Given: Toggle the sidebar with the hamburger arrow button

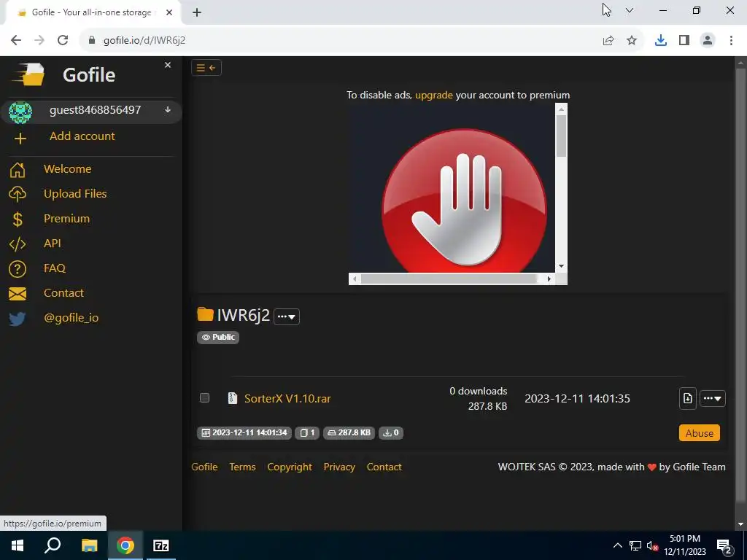Looking at the screenshot, I should pyautogui.click(x=206, y=68).
